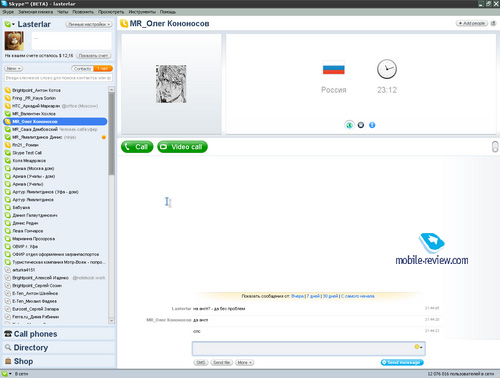Screen dimensions: 500x378
Task: Click the small icon right of Add people
Action: tap(493, 23)
